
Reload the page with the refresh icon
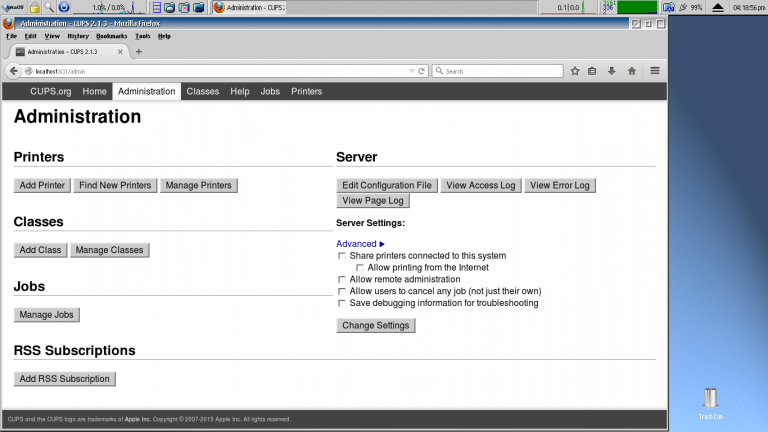point(423,71)
